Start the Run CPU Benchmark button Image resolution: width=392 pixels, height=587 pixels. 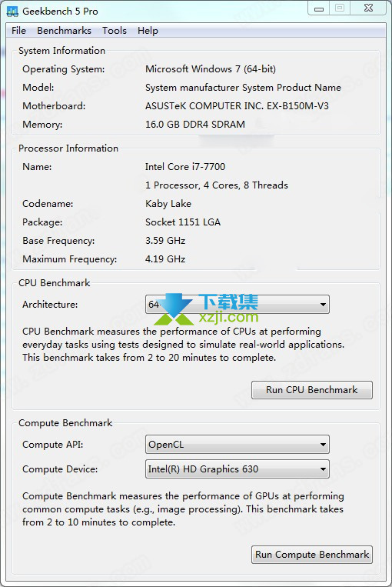tap(312, 390)
